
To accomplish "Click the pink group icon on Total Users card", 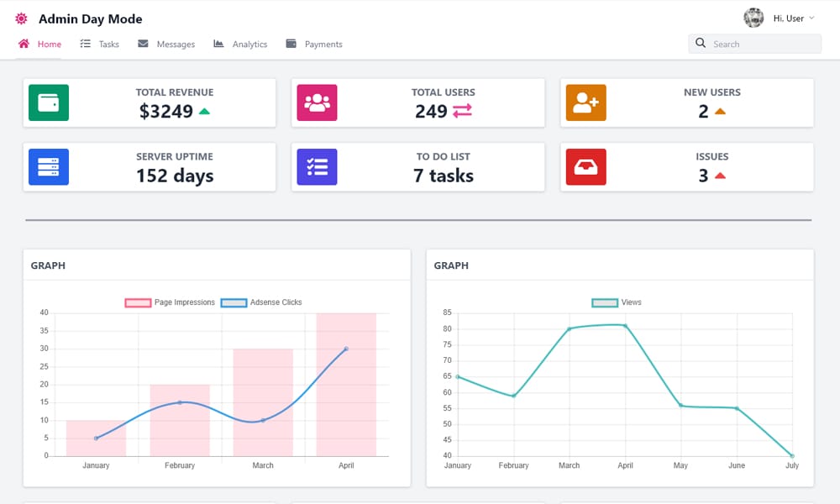I will (x=317, y=102).
